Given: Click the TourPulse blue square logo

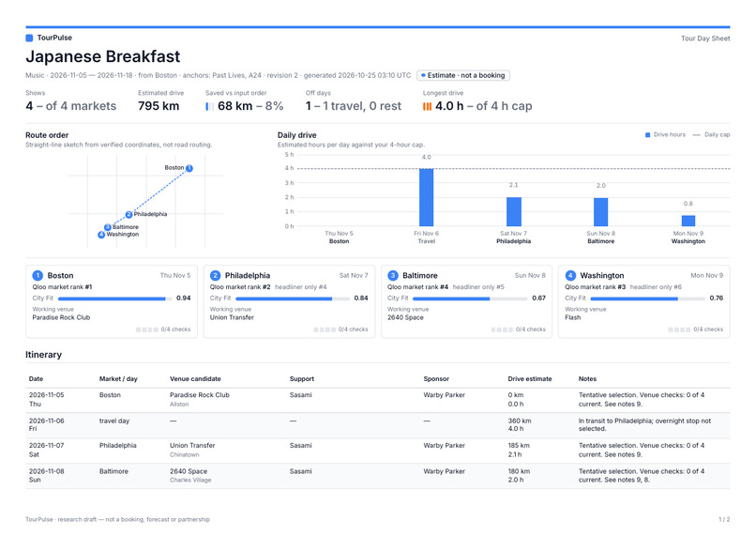Looking at the screenshot, I should [x=29, y=38].
